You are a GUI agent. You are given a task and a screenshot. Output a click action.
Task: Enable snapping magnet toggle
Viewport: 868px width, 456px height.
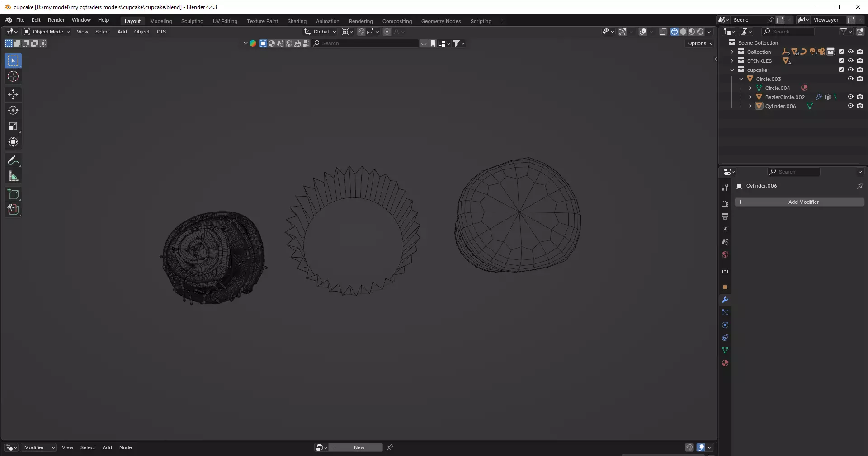tap(361, 32)
